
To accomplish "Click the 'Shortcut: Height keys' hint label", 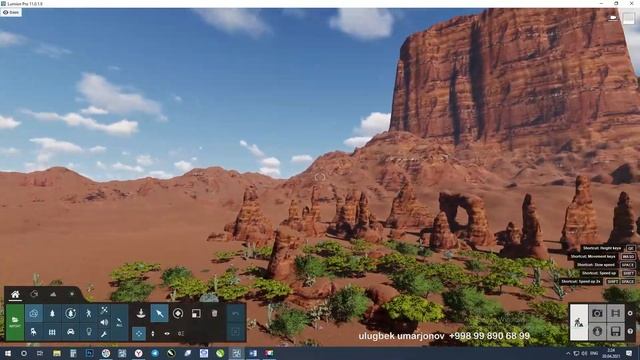I will tap(602, 248).
